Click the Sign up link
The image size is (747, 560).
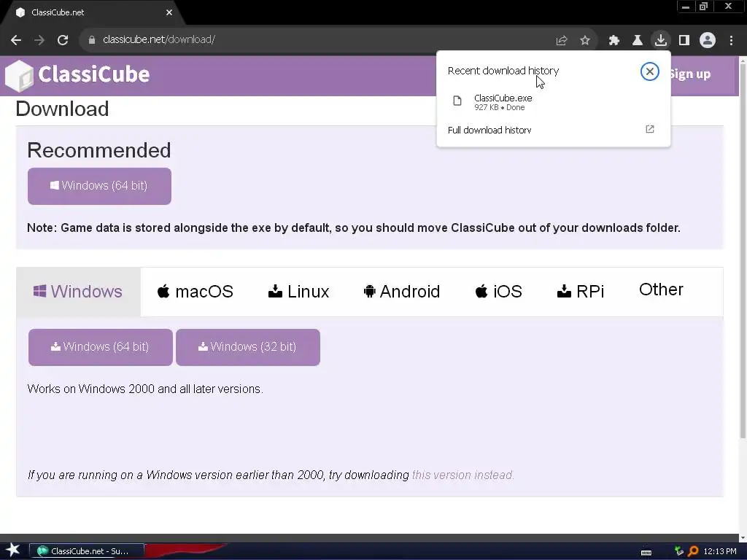coord(690,74)
